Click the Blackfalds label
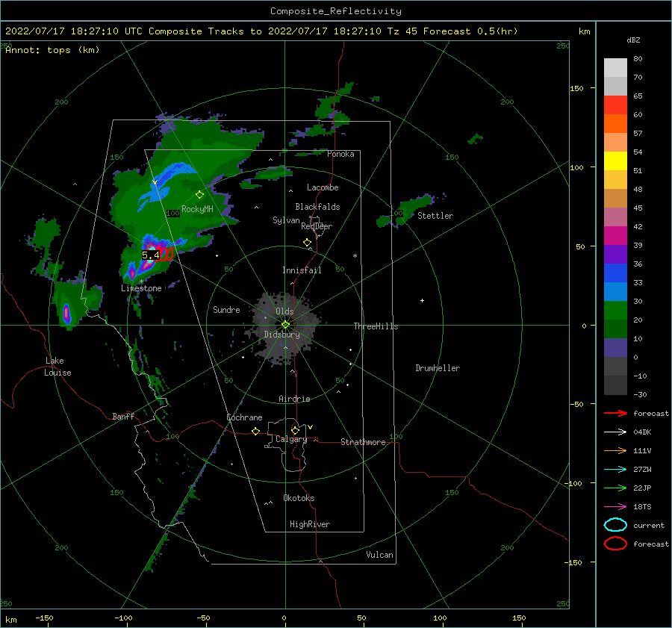 [x=317, y=207]
